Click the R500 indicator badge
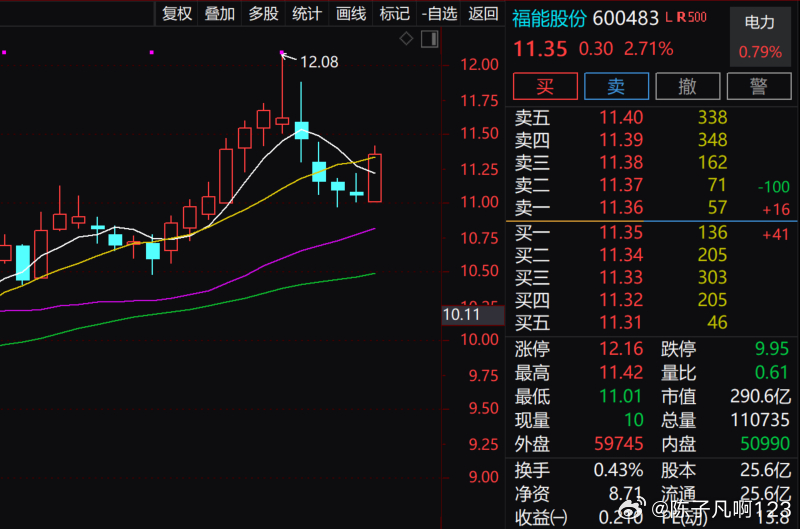Viewport: 800px width, 529px height. coord(691,17)
